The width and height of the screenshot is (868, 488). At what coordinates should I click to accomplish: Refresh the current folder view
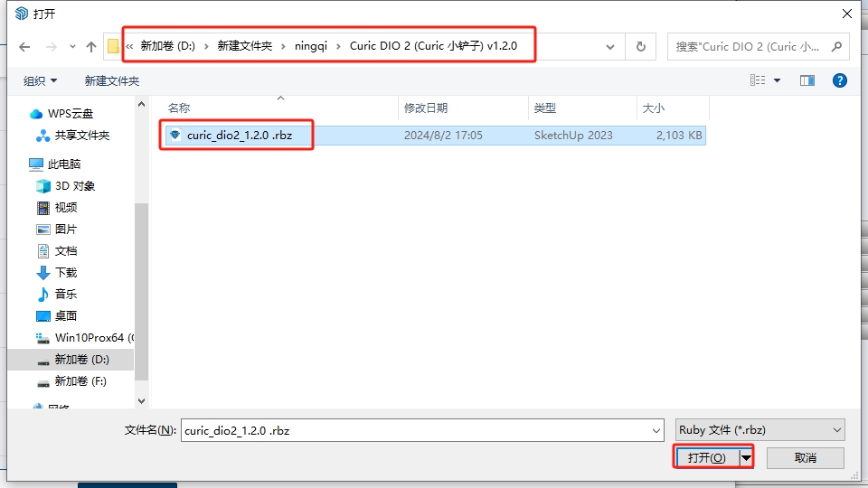(x=640, y=47)
